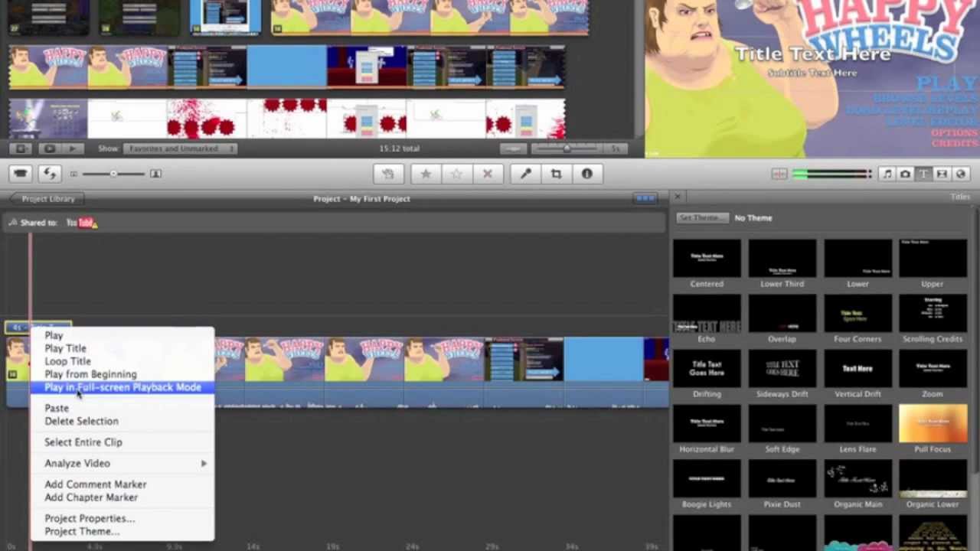Choose Add Comment Marker

point(122,484)
